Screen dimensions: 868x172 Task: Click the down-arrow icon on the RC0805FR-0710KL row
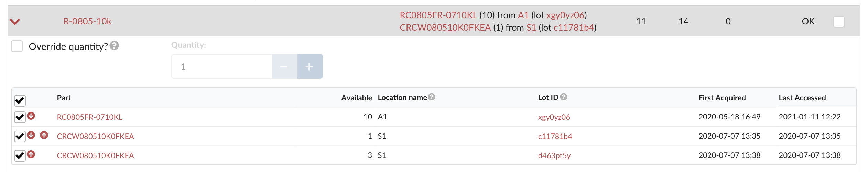(x=31, y=116)
